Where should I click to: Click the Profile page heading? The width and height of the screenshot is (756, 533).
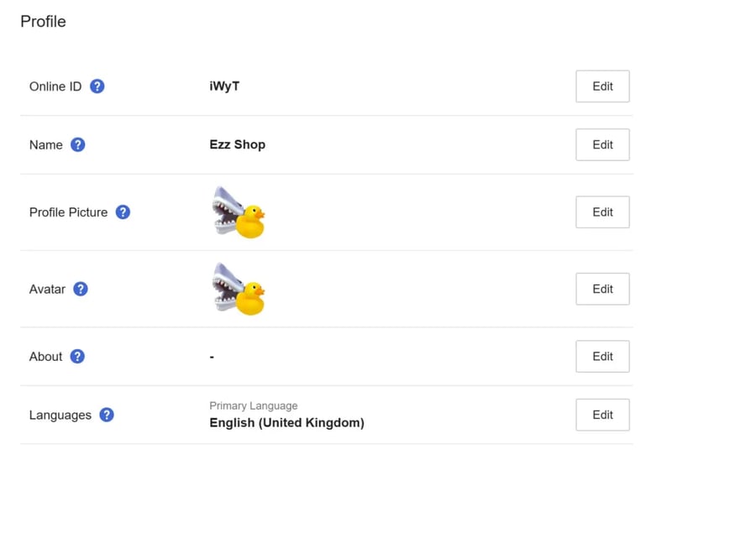point(43,21)
